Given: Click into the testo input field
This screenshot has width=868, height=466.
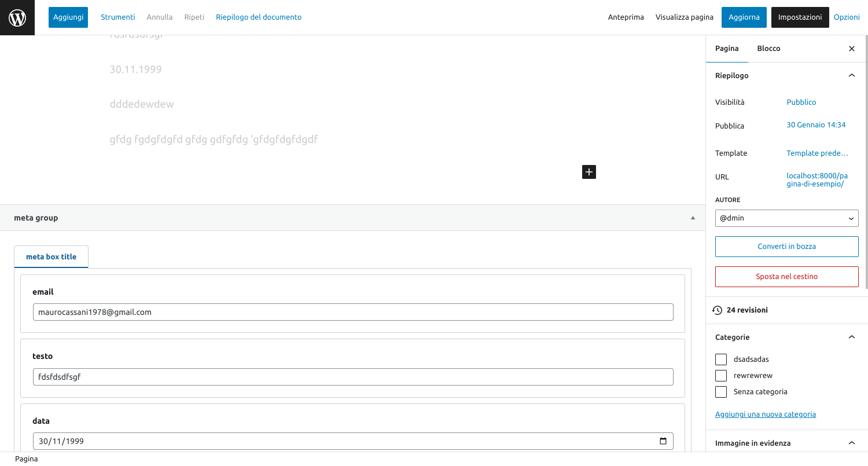Looking at the screenshot, I should [353, 377].
